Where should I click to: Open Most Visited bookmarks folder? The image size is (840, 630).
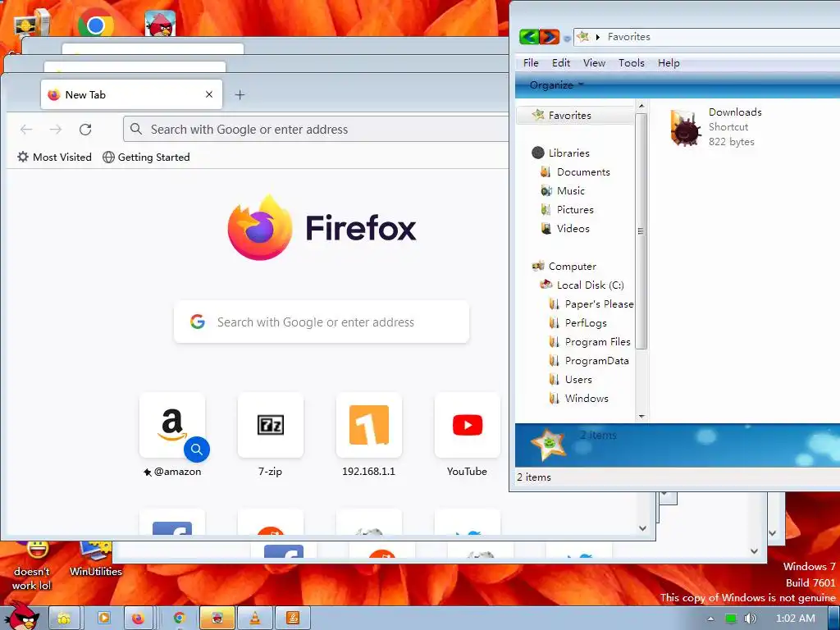tap(55, 157)
